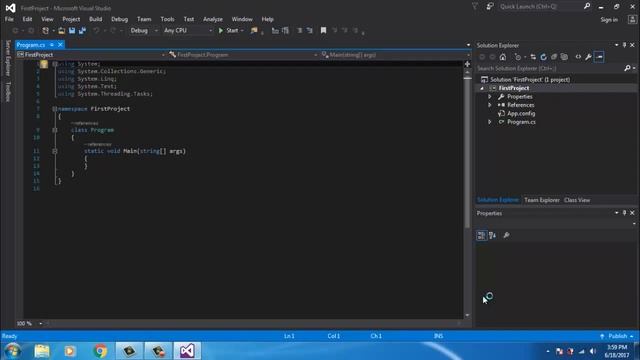The image size is (640, 360).
Task: Open the Server Explorer side tab
Action: pos(7,58)
